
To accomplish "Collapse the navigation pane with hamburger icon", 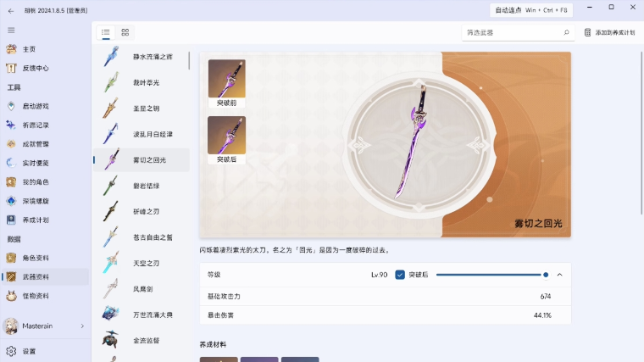I will [x=11, y=30].
